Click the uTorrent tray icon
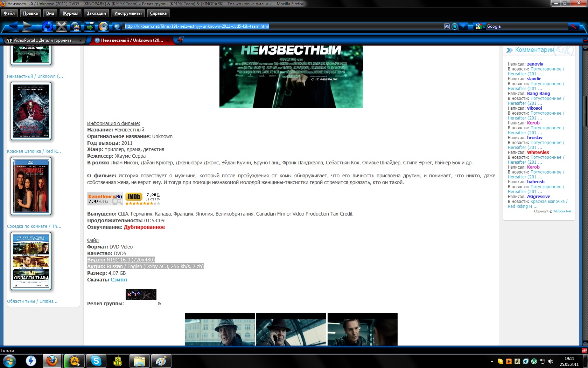Screen dimensions: 588x368 [x=534, y=361]
